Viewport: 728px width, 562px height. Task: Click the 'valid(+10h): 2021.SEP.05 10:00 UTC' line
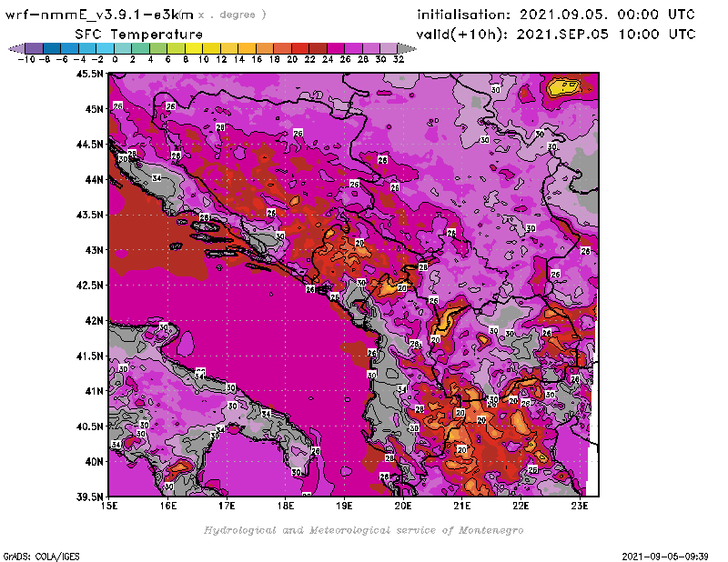point(556,35)
